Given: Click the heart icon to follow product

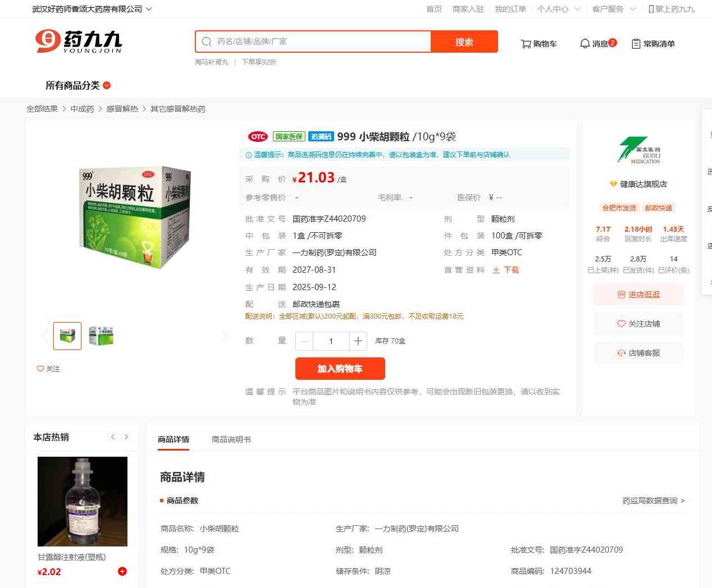Looking at the screenshot, I should [x=40, y=369].
